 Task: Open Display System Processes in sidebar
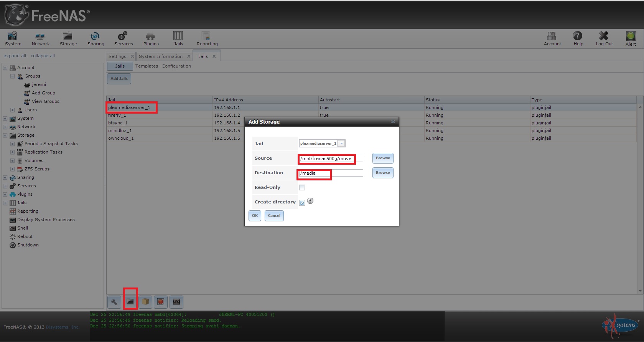pos(46,220)
